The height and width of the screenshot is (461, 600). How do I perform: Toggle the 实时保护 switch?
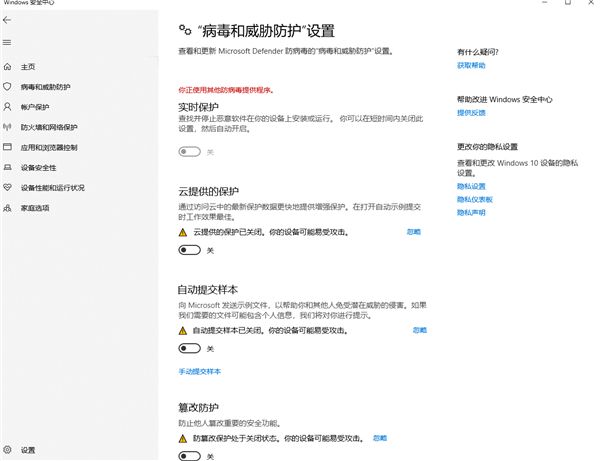(189, 152)
